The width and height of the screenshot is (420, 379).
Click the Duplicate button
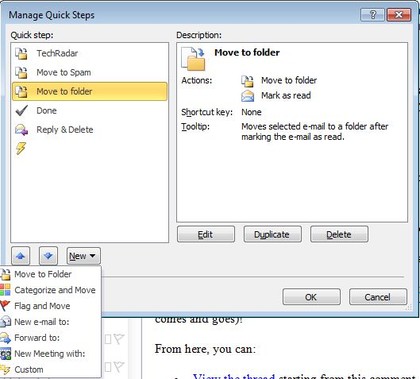click(x=272, y=234)
